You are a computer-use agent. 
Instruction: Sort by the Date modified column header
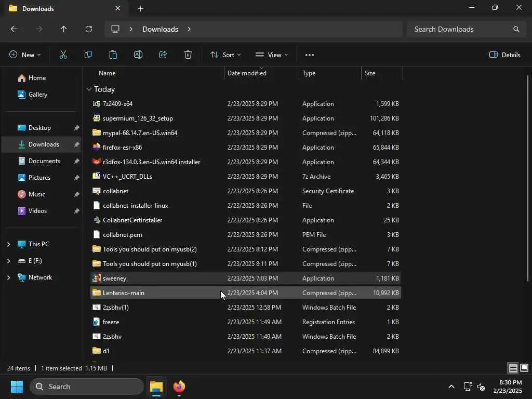pyautogui.click(x=247, y=73)
